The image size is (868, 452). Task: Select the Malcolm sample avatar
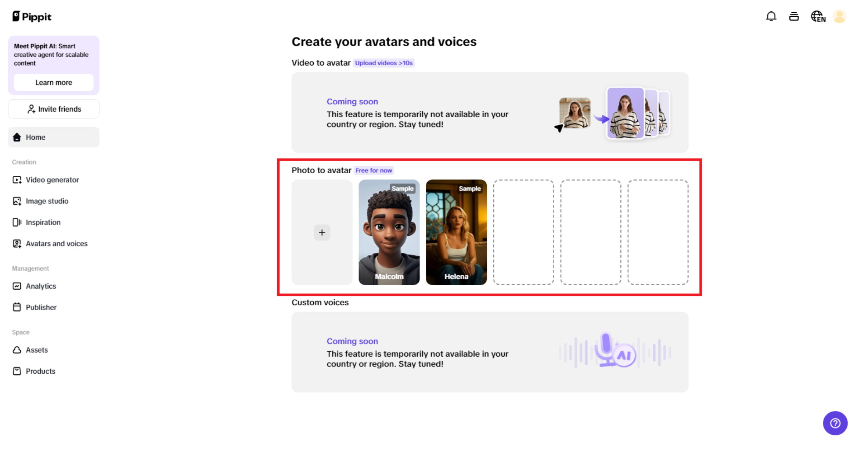(x=389, y=232)
